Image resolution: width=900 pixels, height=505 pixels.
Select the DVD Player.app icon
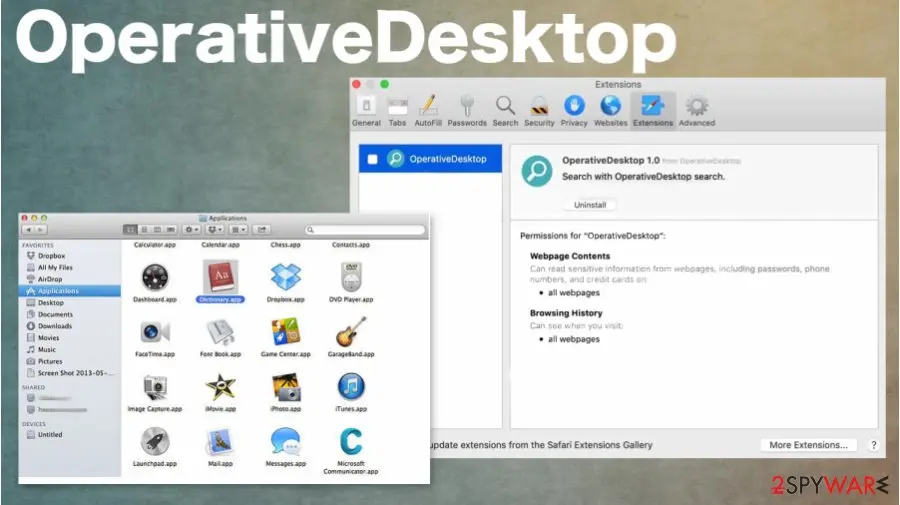click(x=351, y=278)
